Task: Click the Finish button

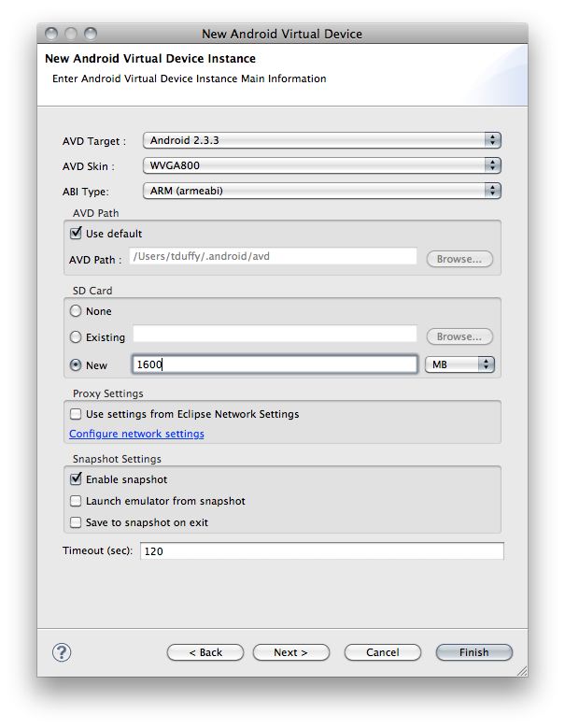Action: (x=474, y=652)
